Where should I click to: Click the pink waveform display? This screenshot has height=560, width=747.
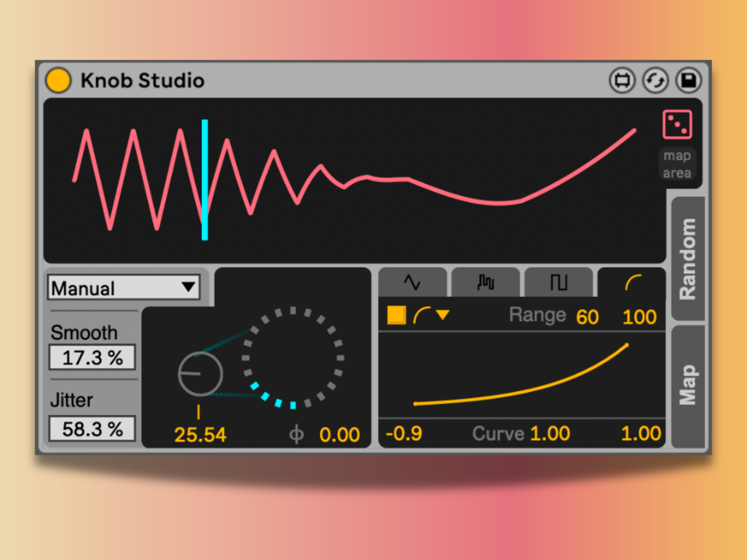tap(355, 181)
